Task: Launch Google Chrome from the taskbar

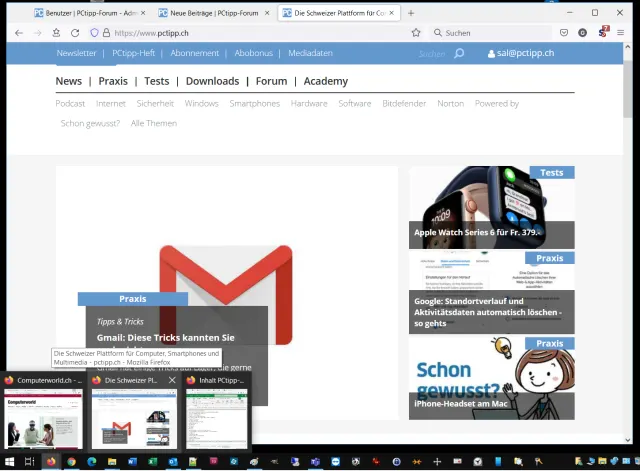Action: pyautogui.click(x=71, y=462)
